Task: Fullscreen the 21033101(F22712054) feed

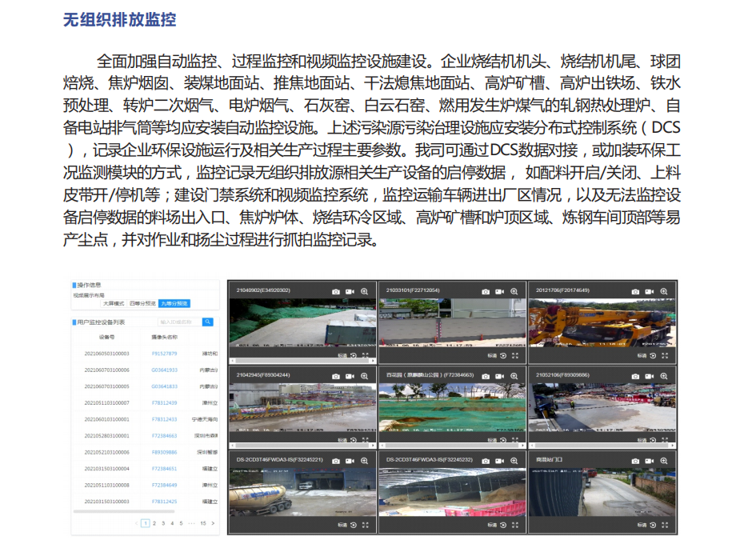Action: click(515, 355)
